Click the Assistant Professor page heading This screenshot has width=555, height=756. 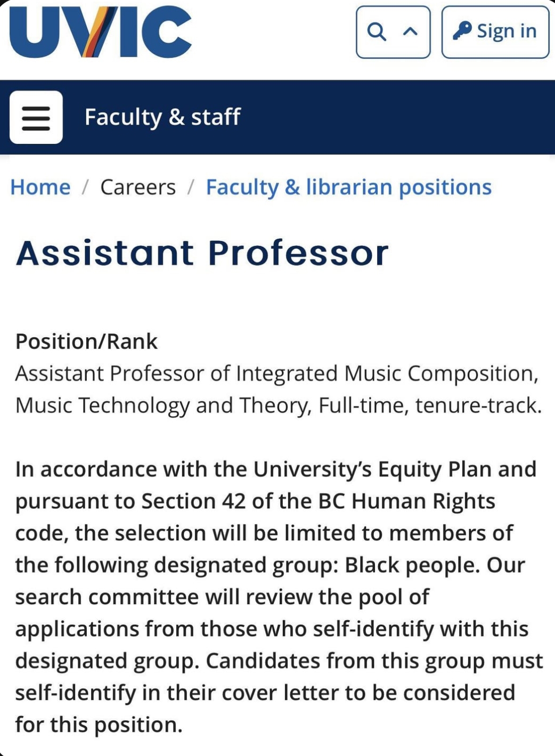click(x=202, y=253)
